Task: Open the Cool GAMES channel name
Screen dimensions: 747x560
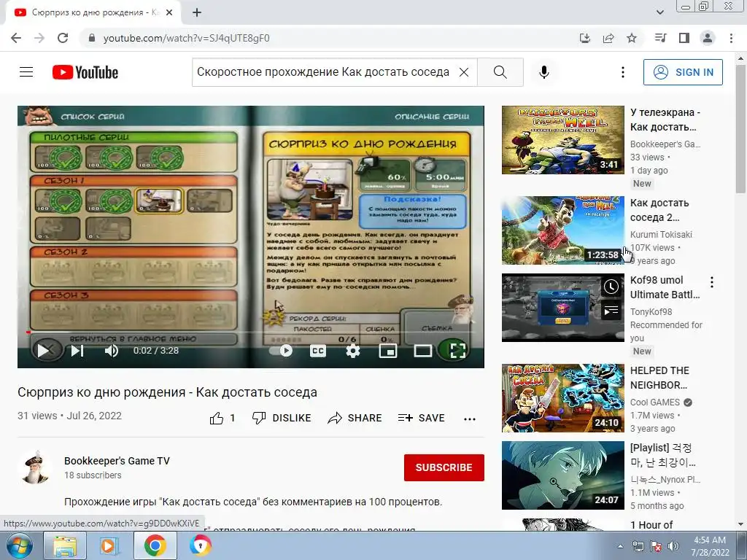Action: coord(655,402)
